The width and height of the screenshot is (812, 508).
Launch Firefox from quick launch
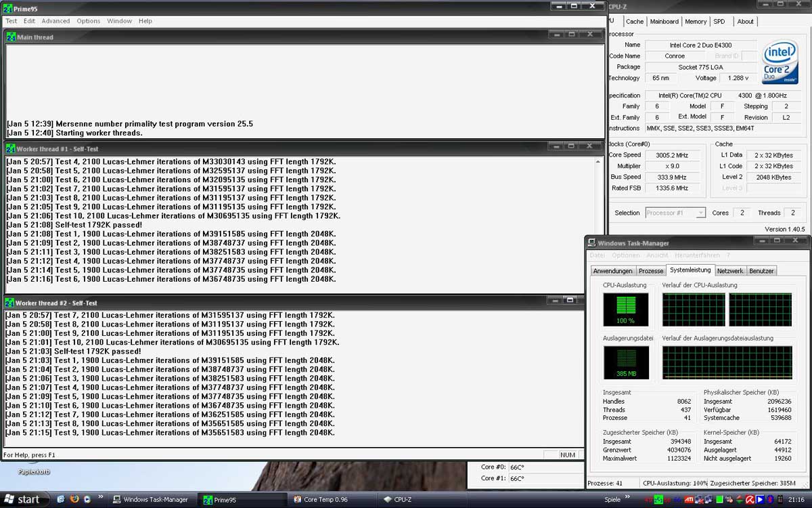(74, 499)
